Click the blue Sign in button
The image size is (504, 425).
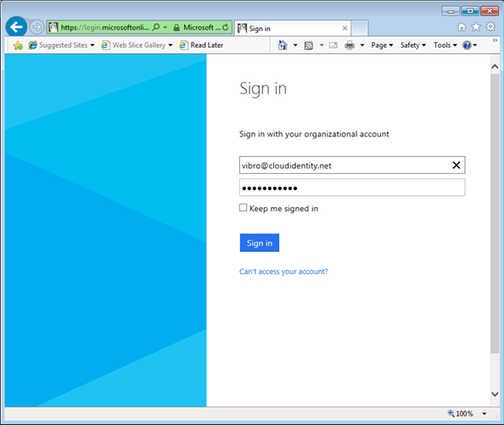pos(260,243)
